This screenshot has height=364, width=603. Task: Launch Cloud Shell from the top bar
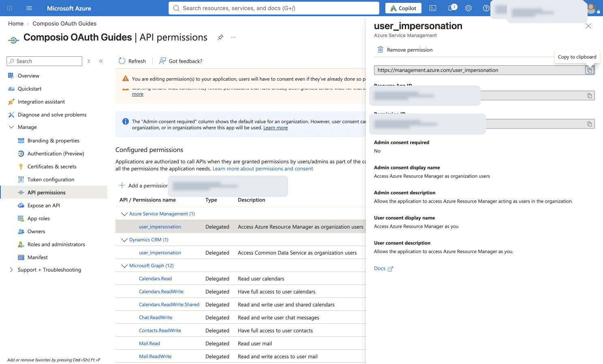[x=433, y=8]
